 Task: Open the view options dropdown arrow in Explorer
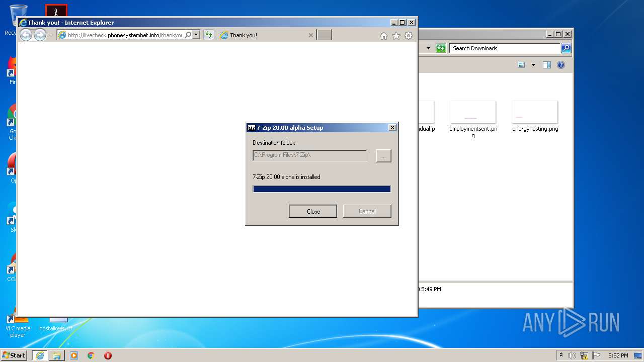pyautogui.click(x=533, y=65)
